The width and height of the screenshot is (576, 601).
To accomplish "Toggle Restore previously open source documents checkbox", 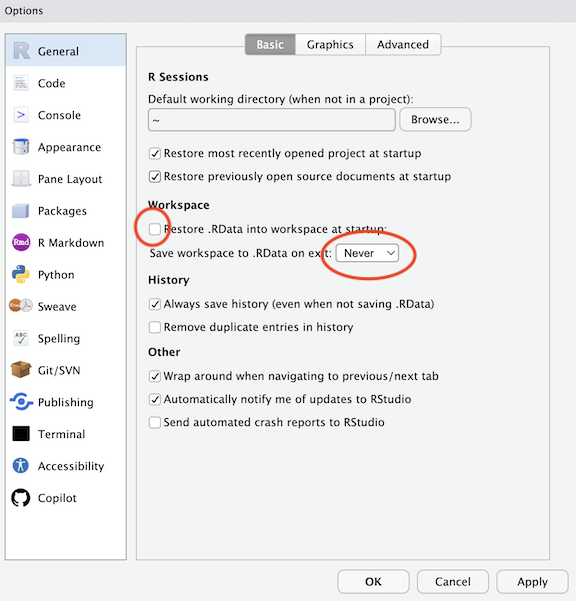I will [155, 177].
